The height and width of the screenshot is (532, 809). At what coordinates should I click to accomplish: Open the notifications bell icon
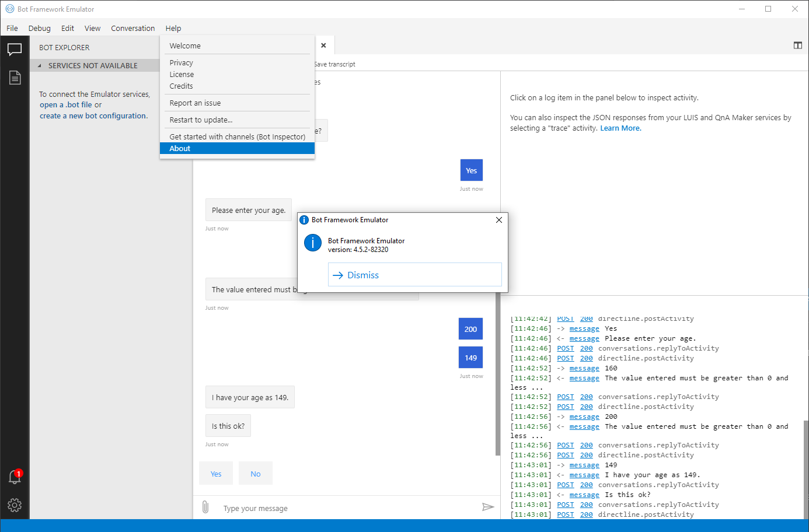pos(15,477)
